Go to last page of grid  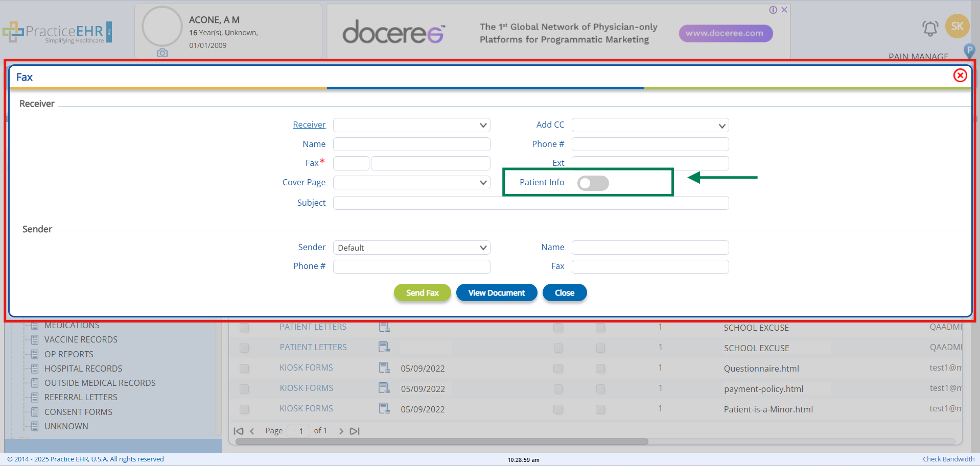point(355,431)
